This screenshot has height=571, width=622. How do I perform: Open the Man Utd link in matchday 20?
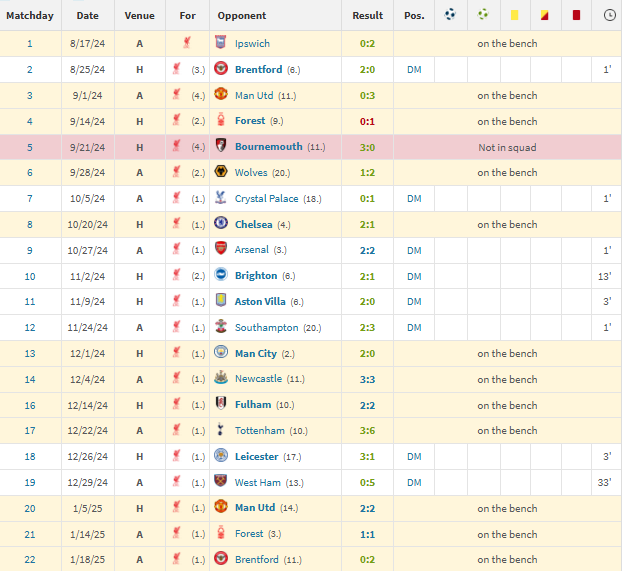[255, 508]
